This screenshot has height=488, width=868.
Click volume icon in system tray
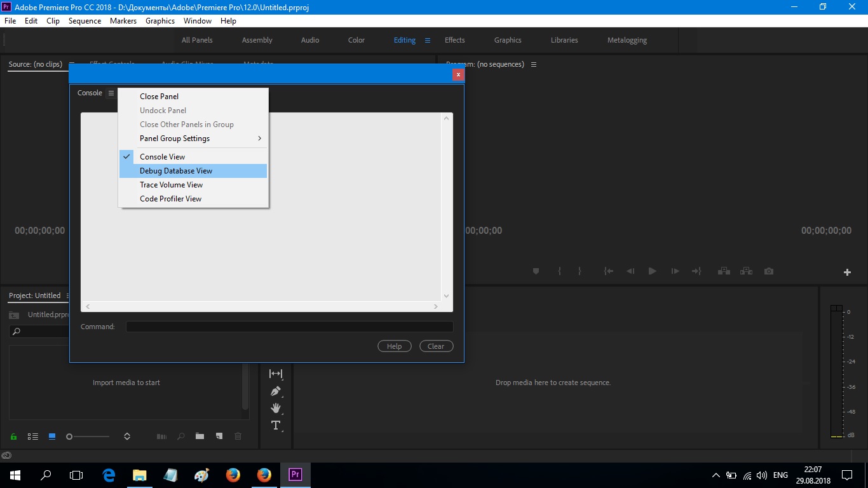pos(762,475)
